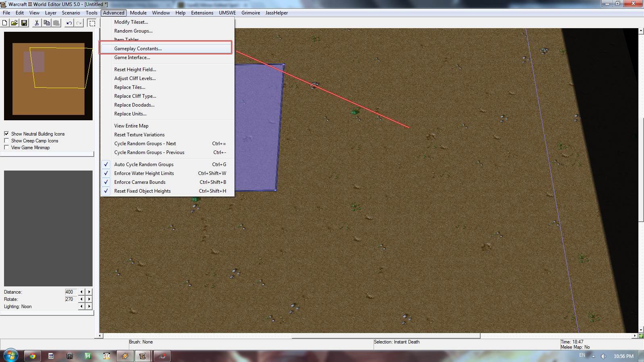Screen dimensions: 644x362
Task: Click the Distance value field
Action: click(x=71, y=292)
